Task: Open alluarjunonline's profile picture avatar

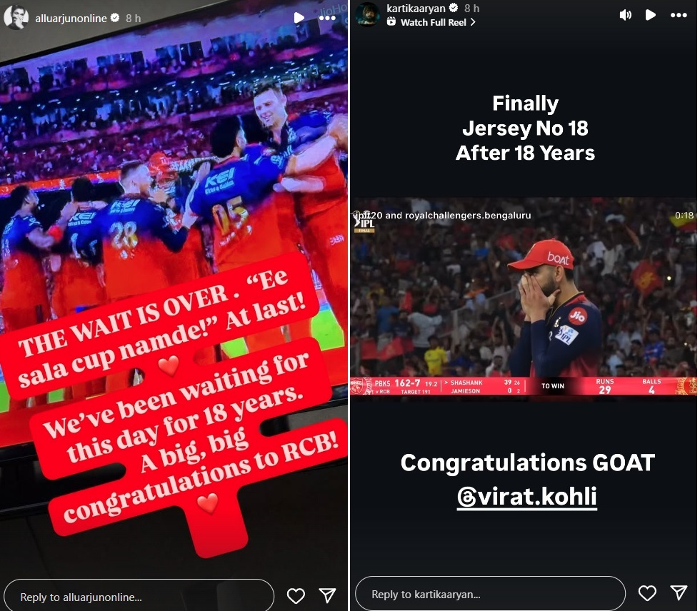Action: pyautogui.click(x=16, y=17)
